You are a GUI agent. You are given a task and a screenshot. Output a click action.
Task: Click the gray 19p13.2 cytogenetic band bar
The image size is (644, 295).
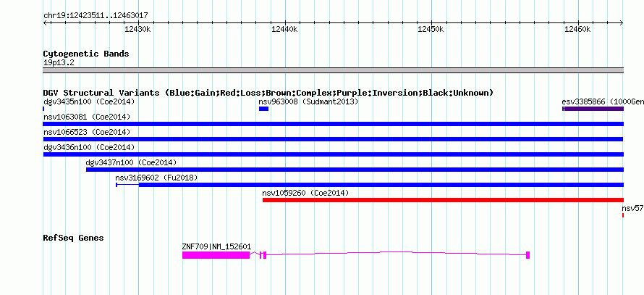(334, 70)
